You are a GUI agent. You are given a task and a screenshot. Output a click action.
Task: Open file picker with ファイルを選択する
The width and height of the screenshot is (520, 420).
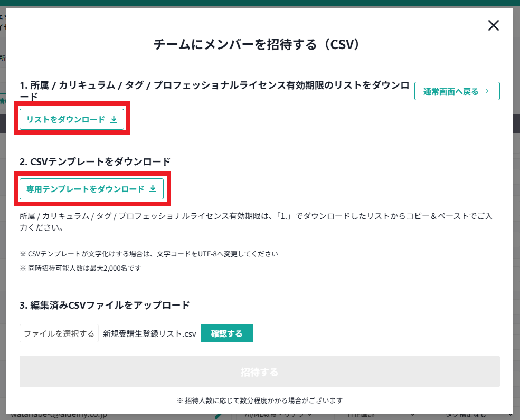coord(59,333)
